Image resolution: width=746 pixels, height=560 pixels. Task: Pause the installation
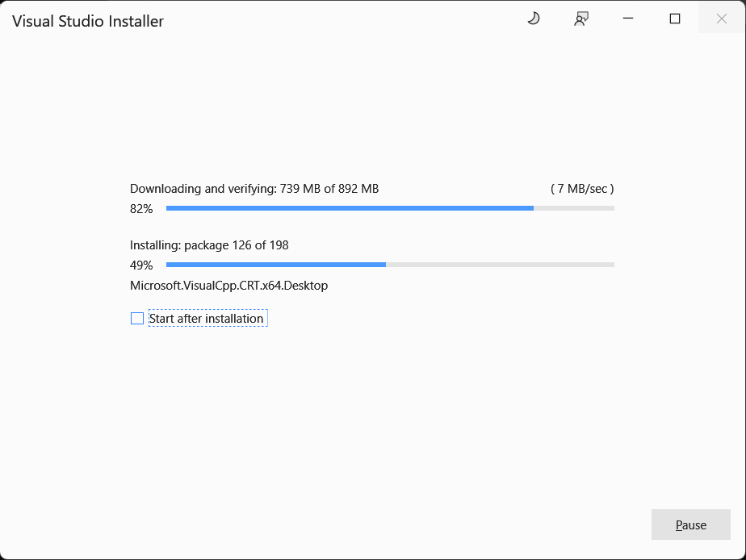tap(690, 524)
